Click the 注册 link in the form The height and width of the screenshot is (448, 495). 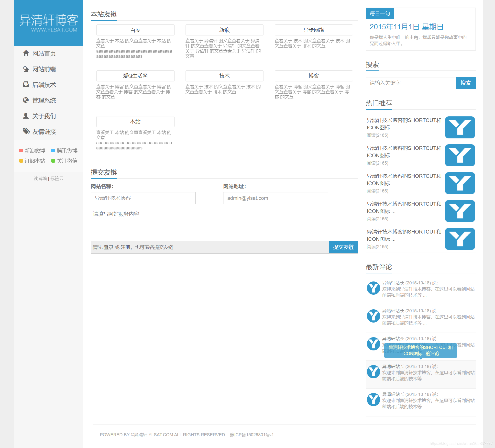[x=125, y=247]
